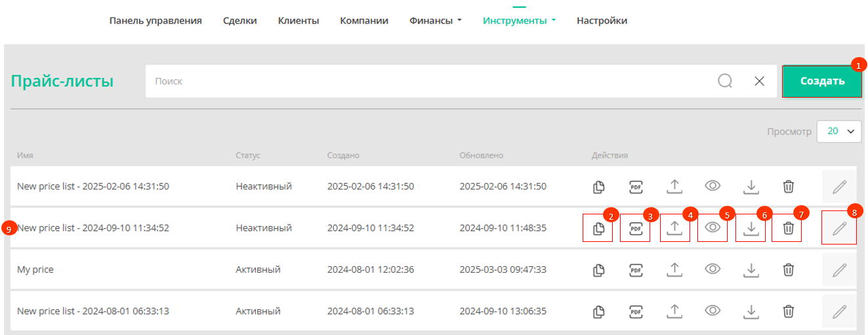Click the search magnifier icon
Image resolution: width=868 pixels, height=335 pixels.
click(725, 81)
